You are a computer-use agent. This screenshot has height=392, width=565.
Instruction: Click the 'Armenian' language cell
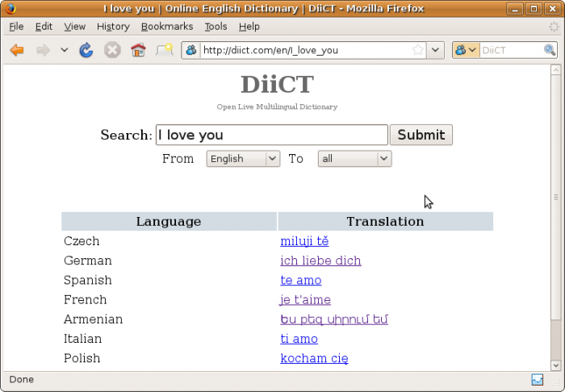pos(93,319)
